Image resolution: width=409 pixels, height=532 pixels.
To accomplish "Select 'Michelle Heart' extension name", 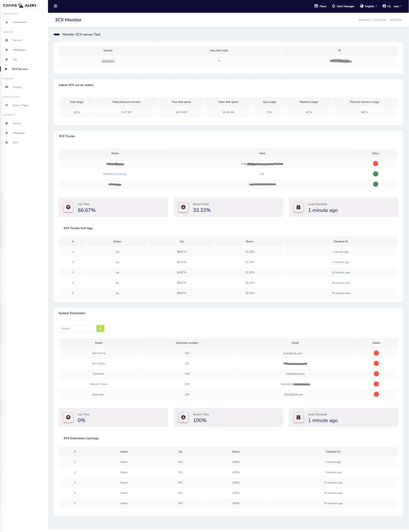I will pos(99,384).
